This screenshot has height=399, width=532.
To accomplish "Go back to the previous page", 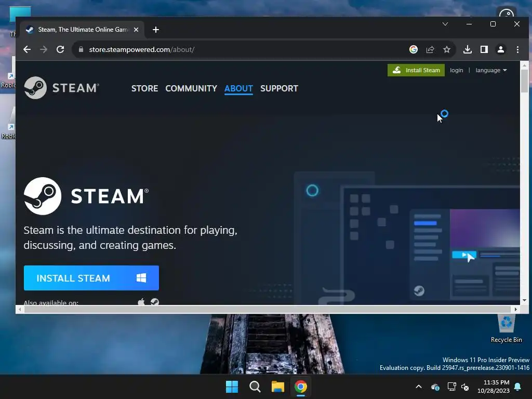I will [27, 49].
